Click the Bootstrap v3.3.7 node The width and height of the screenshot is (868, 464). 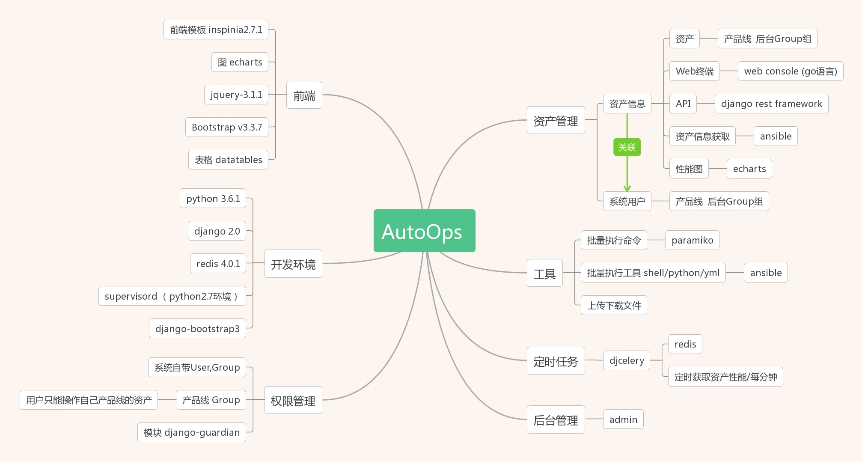[x=227, y=127]
